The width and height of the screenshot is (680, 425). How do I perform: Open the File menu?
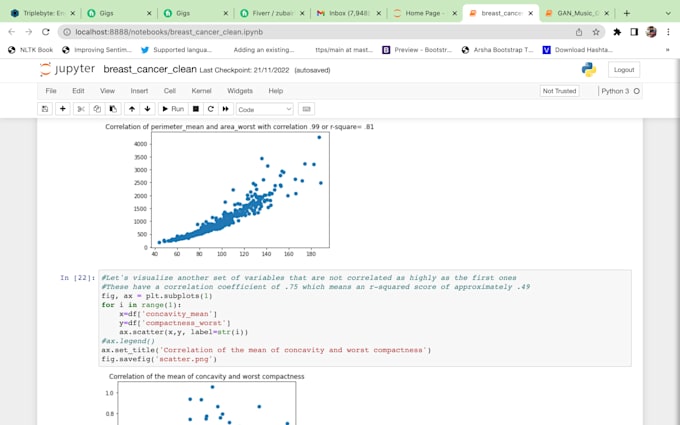click(51, 91)
